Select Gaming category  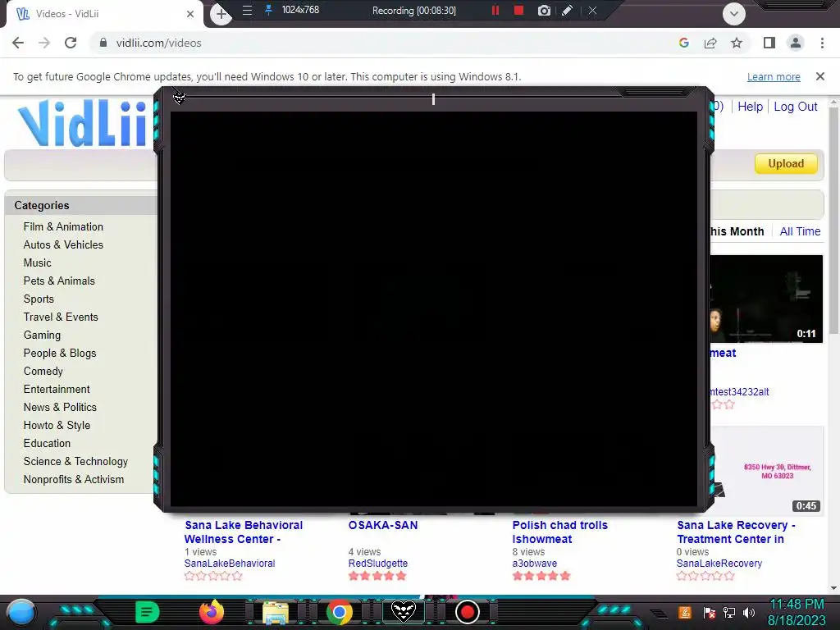[x=42, y=335]
